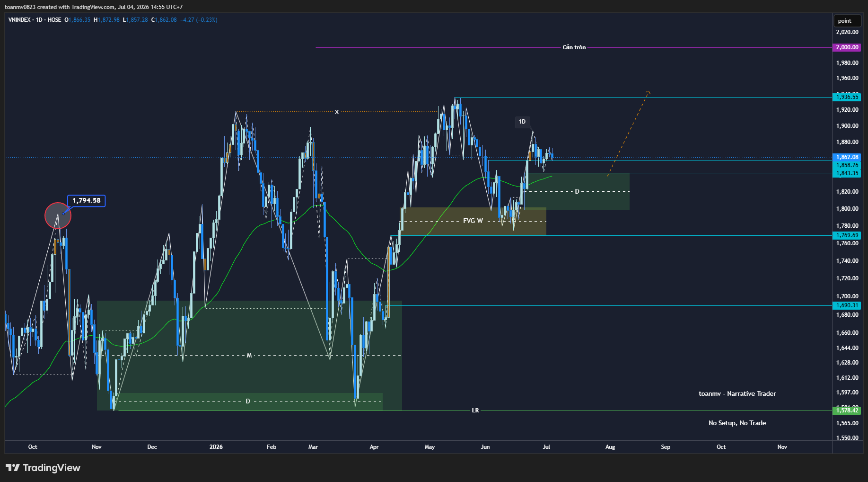Image resolution: width=868 pixels, height=482 pixels.
Task: Click the '1D' timeframe tag on chart
Action: click(522, 122)
